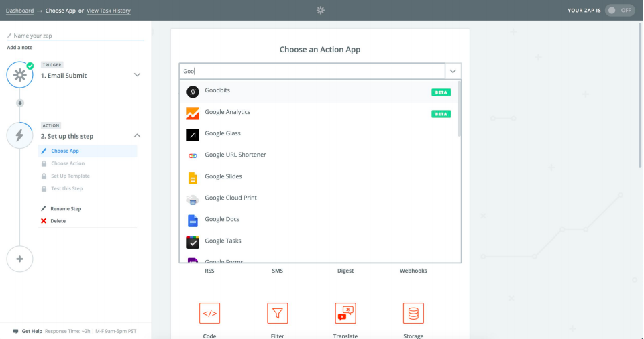Select Goodbits from the results

tap(319, 92)
